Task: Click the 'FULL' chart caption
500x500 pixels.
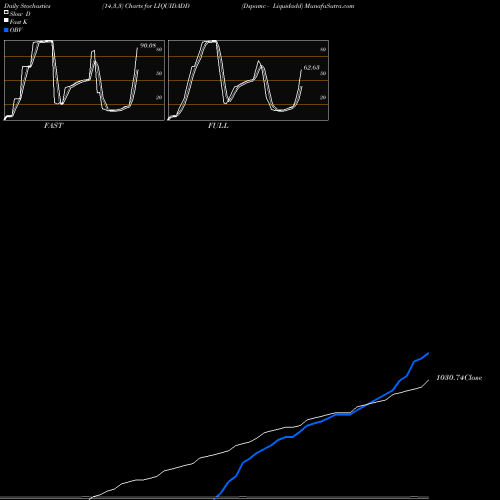Action: [218, 126]
